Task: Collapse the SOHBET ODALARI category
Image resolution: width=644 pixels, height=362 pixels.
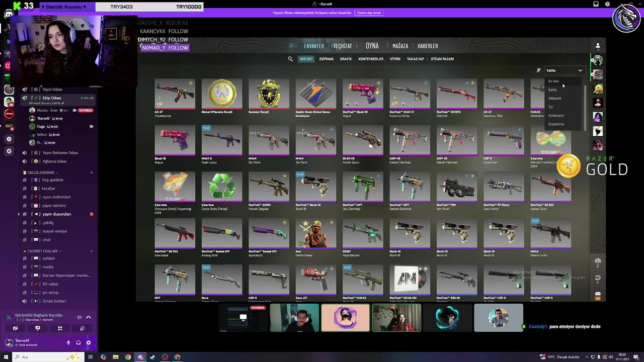Action: pyautogui.click(x=42, y=251)
